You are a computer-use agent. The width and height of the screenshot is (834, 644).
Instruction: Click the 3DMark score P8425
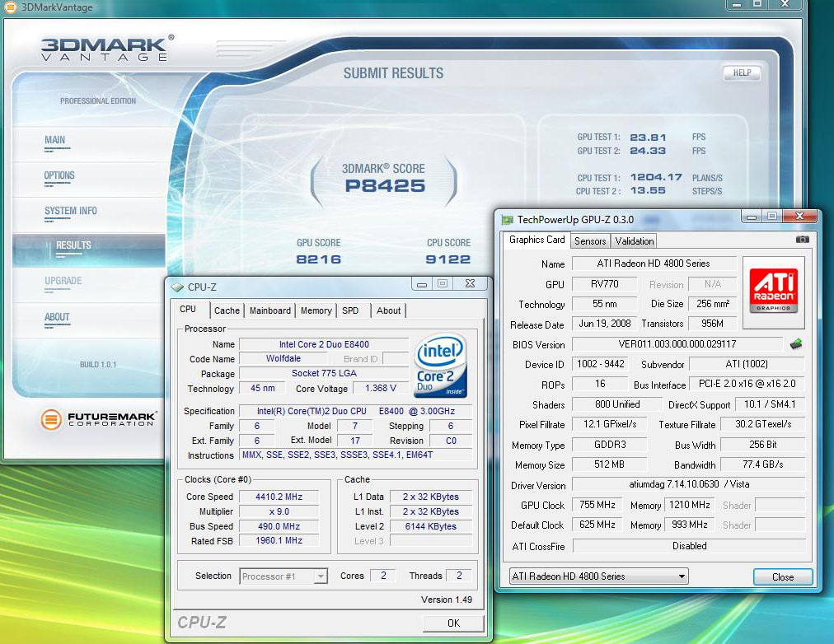[385, 186]
